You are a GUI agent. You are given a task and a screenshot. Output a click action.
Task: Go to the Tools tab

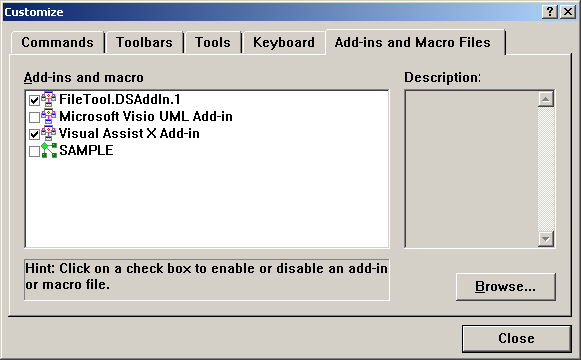tap(213, 42)
